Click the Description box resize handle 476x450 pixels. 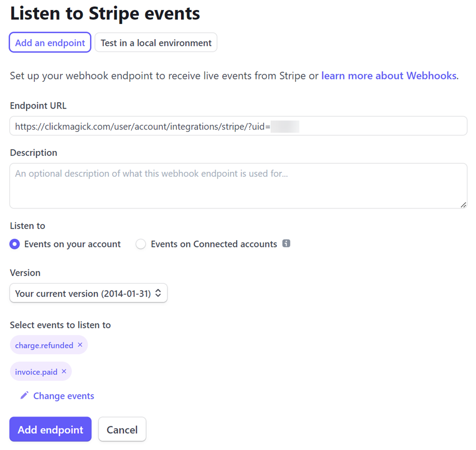click(x=463, y=204)
